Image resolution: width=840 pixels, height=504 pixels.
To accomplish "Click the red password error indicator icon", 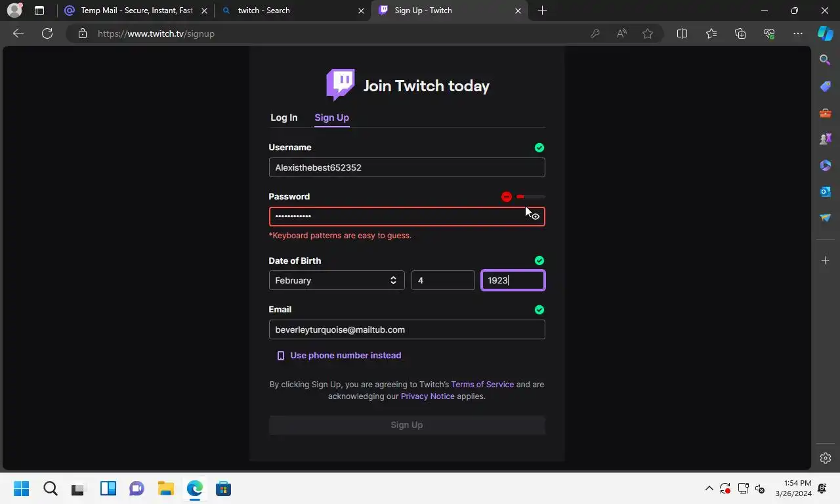I will pos(507,196).
